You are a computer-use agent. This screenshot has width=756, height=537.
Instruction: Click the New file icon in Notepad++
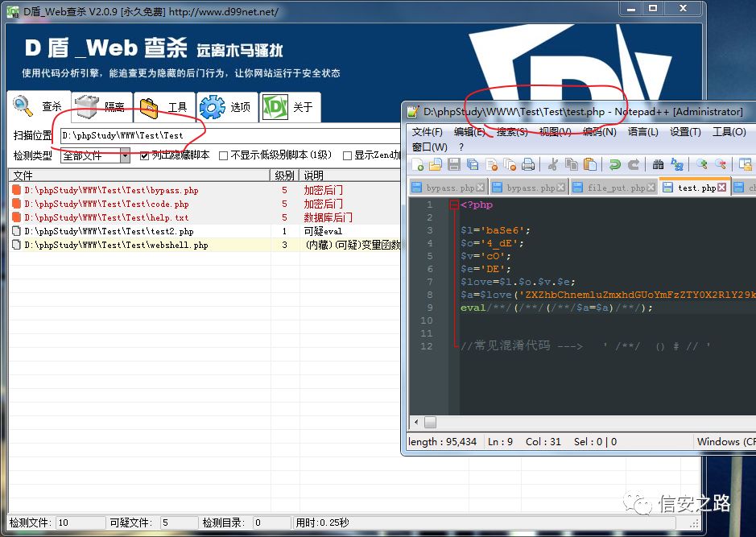(419, 165)
